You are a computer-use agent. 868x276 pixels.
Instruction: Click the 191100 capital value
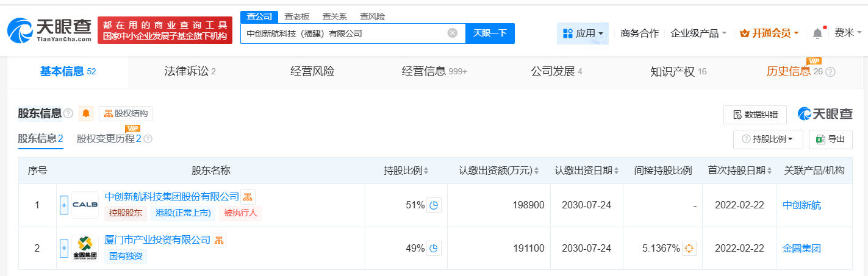528,248
